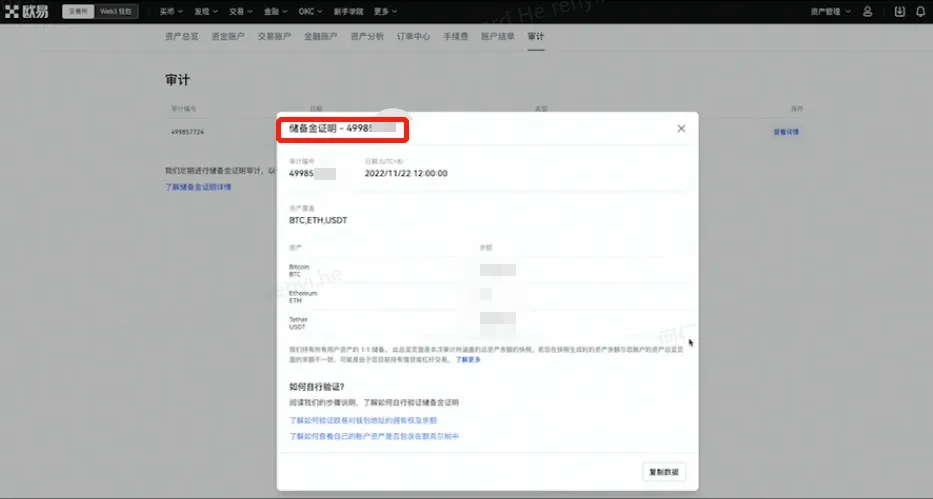The image size is (933, 499).
Task: Click date 2022/11/22 12:00:00
Action: coord(406,174)
